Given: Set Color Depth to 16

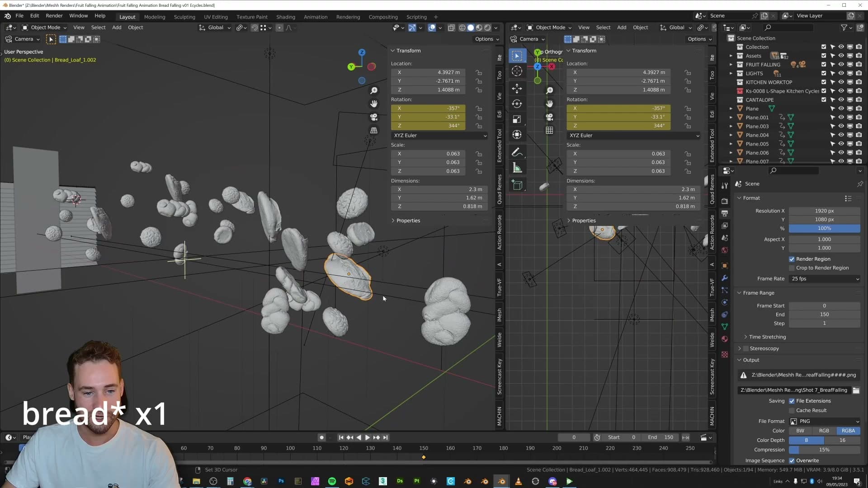Looking at the screenshot, I should pyautogui.click(x=842, y=441).
